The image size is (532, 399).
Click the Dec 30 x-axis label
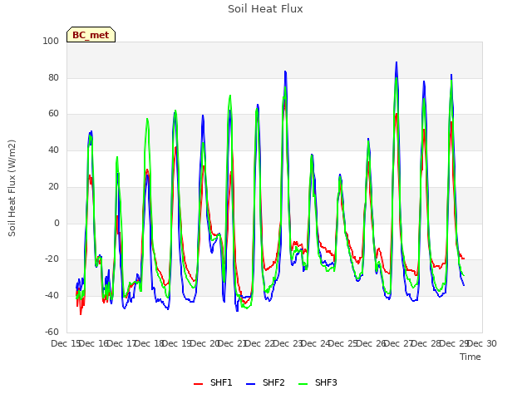(482, 343)
